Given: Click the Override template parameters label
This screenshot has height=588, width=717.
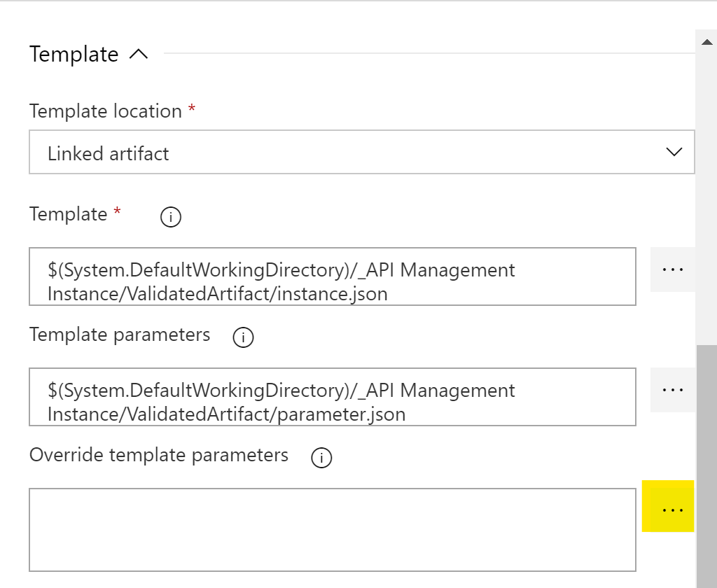Looking at the screenshot, I should click(x=159, y=455).
